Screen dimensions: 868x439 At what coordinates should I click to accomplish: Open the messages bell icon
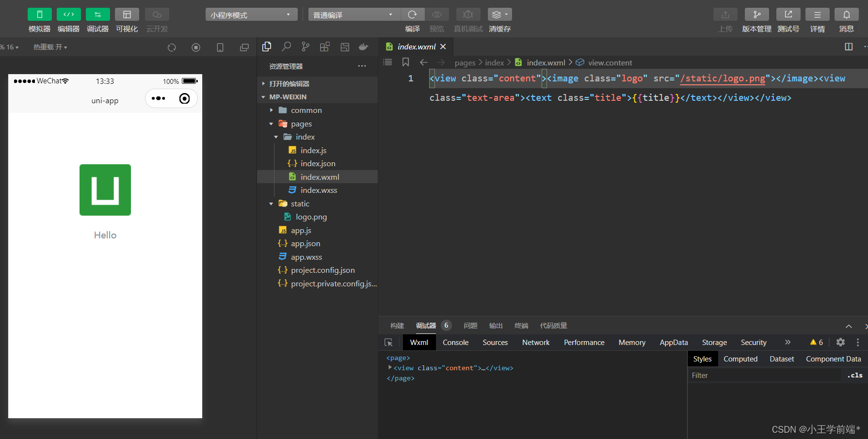click(x=846, y=15)
